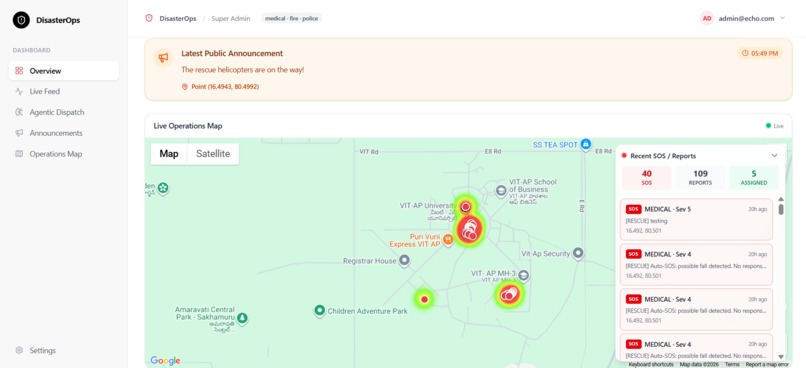Click the "[RESCUE] testing" text in the Sev 5 card

point(646,221)
